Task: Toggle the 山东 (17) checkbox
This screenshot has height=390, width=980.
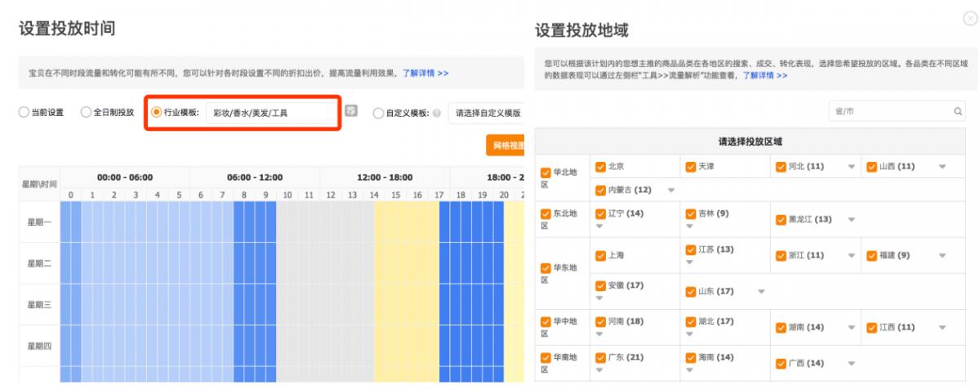Action: [691, 291]
